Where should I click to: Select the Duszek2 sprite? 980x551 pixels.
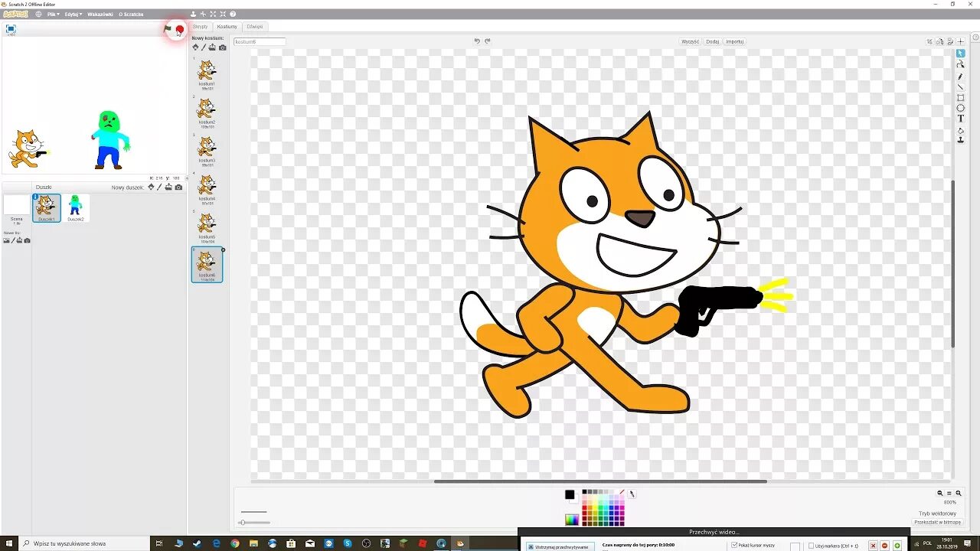(x=75, y=208)
